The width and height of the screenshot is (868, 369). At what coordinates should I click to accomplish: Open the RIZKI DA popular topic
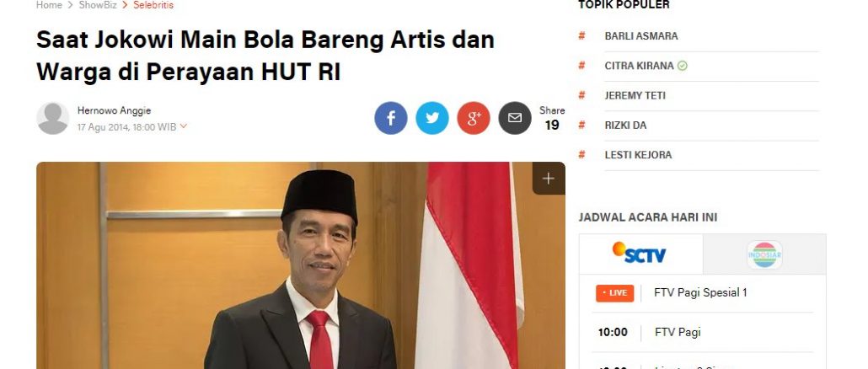coord(625,126)
